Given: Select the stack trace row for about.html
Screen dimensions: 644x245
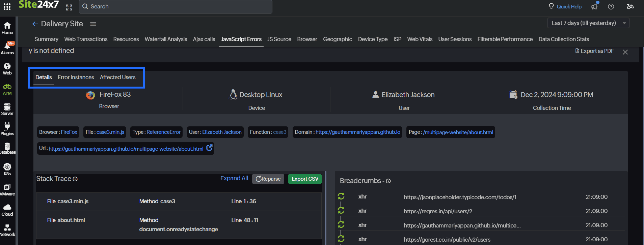Looking at the screenshot, I should click(x=179, y=224).
